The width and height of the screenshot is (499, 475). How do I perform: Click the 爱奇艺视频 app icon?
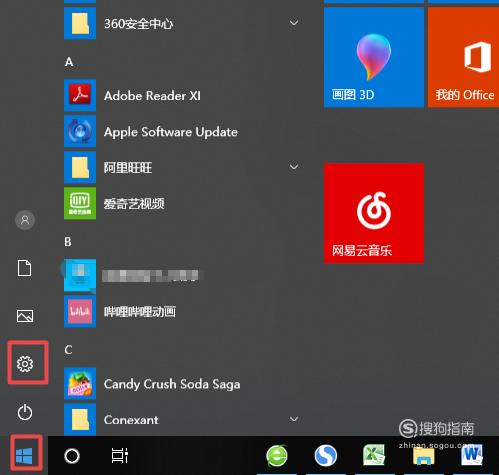pyautogui.click(x=80, y=203)
